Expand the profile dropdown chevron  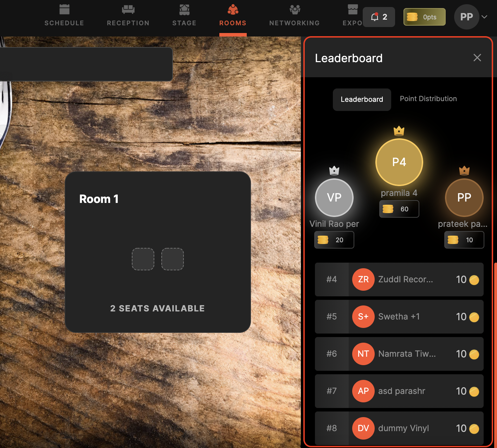(x=484, y=17)
